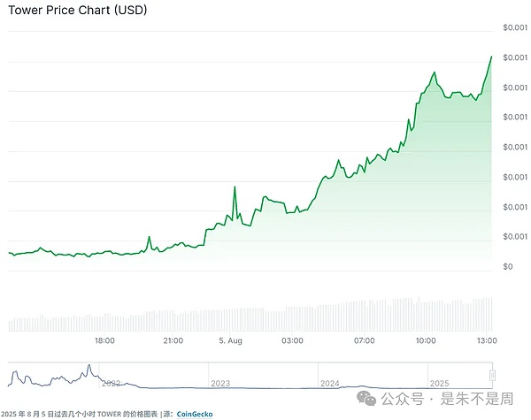Click the $0 price axis label
Viewport: 531px width, 420px height.
[x=507, y=266]
